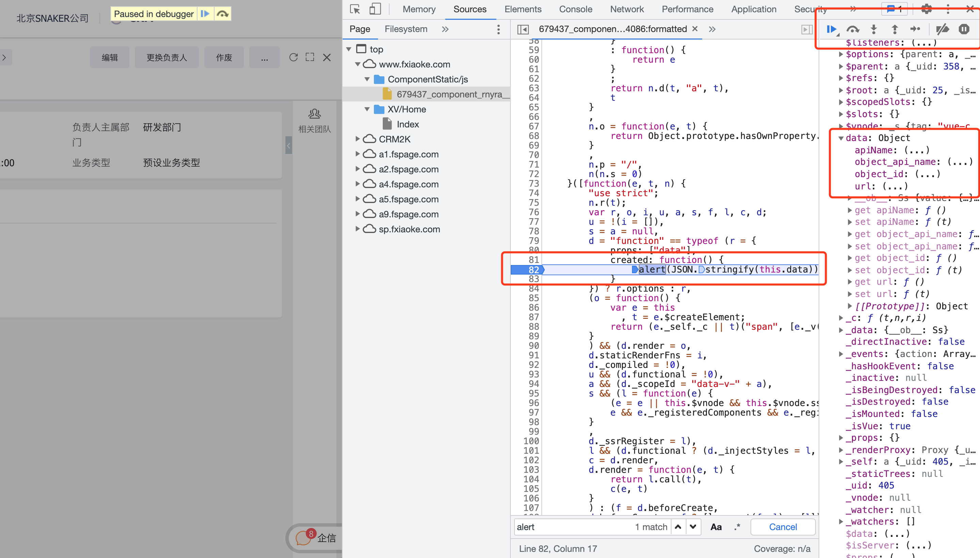Close the record detail panel
Screen dimensions: 980x558
point(327,57)
